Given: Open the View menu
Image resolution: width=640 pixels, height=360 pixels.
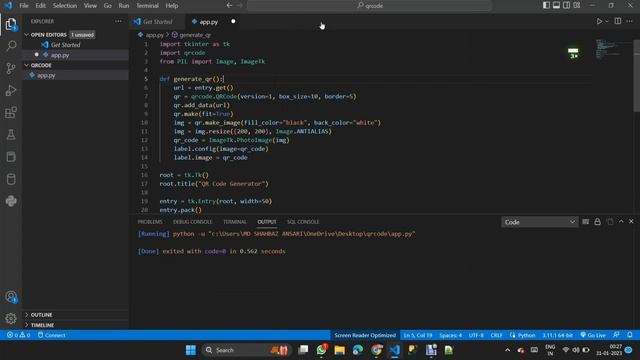Looking at the screenshot, I should click(x=90, y=6).
